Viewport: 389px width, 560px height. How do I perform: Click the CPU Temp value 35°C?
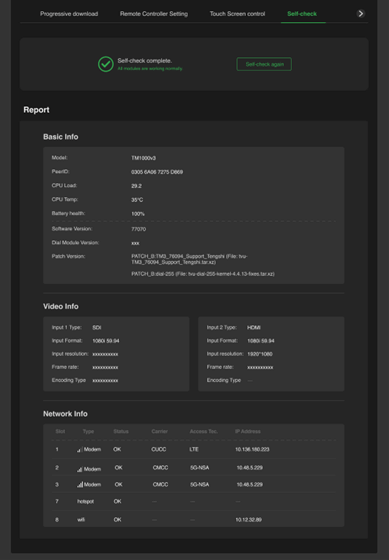137,200
